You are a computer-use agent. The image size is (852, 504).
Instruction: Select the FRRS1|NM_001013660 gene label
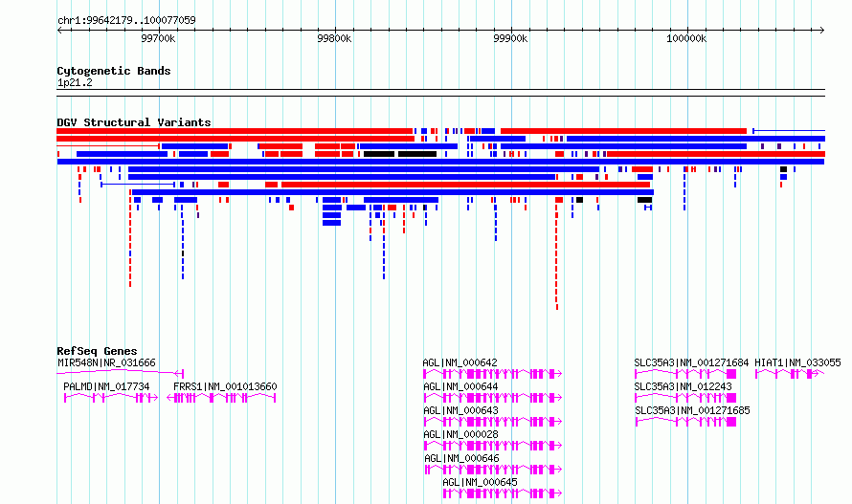225,386
